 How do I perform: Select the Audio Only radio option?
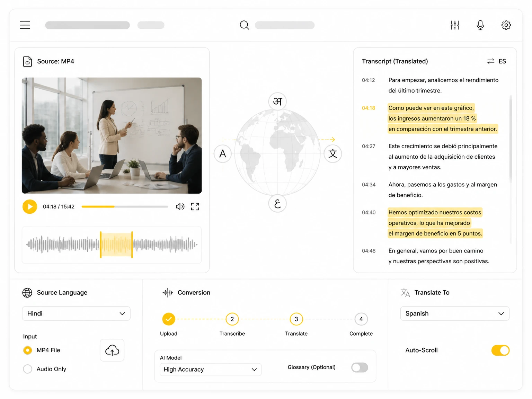coord(27,369)
